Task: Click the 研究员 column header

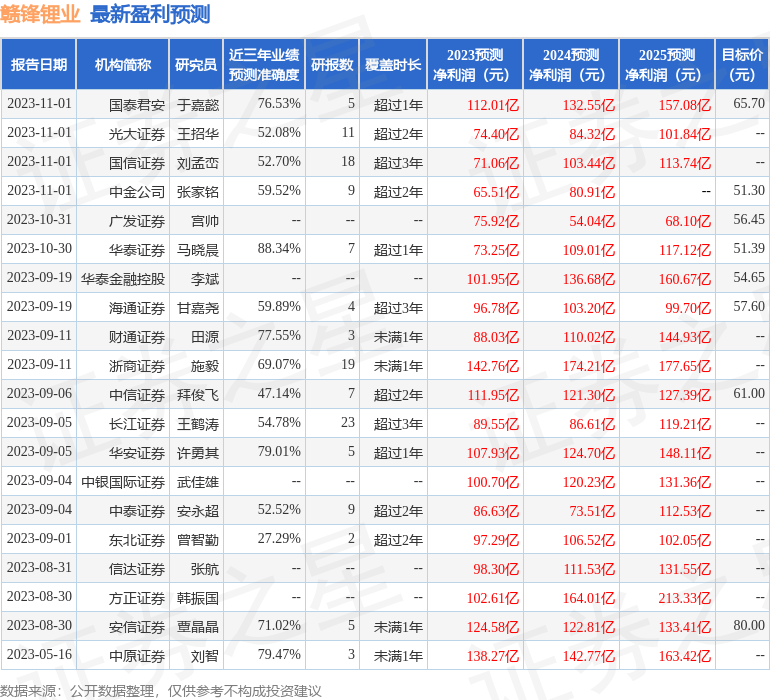Action: click(196, 64)
